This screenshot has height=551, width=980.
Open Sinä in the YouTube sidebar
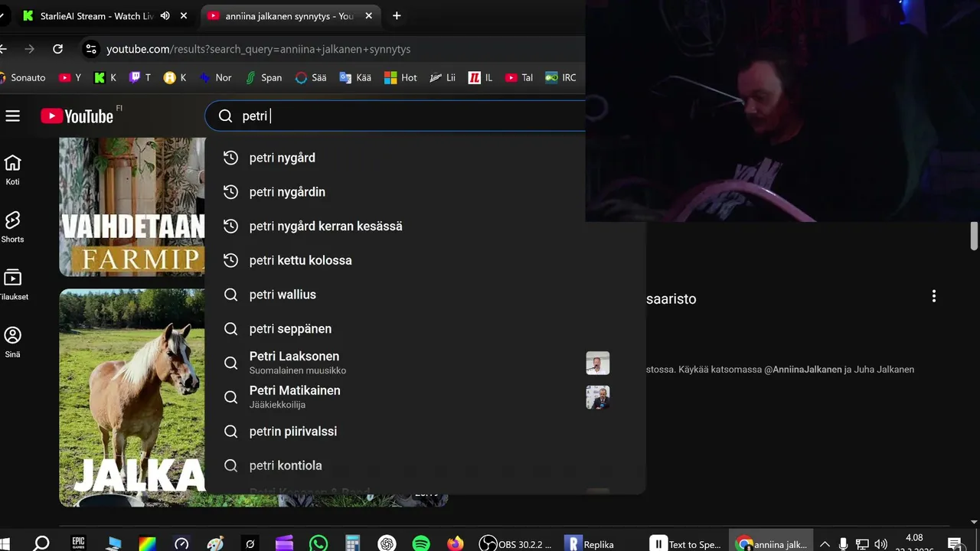(12, 342)
